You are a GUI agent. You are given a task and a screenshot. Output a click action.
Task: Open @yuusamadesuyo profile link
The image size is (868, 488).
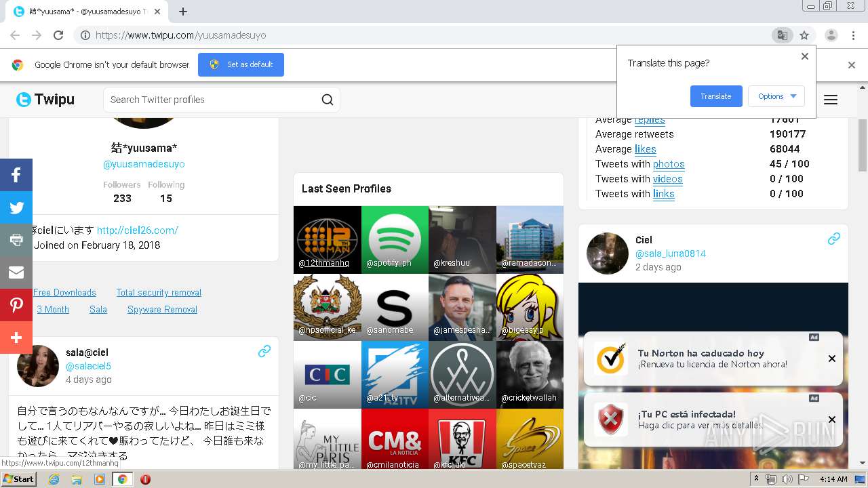click(x=144, y=164)
